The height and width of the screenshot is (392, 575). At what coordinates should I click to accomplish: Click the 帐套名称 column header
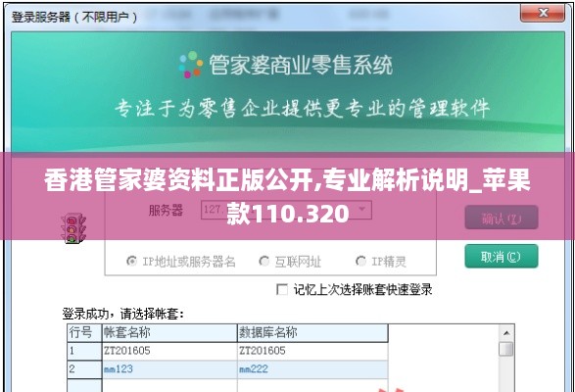[x=169, y=332]
